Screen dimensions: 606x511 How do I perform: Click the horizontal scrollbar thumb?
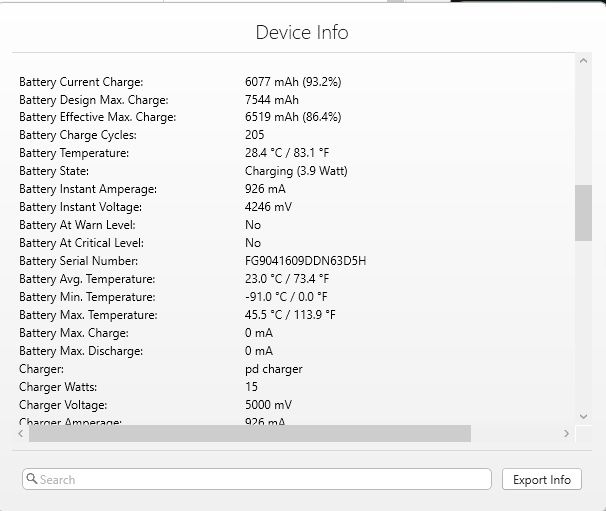coord(250,433)
